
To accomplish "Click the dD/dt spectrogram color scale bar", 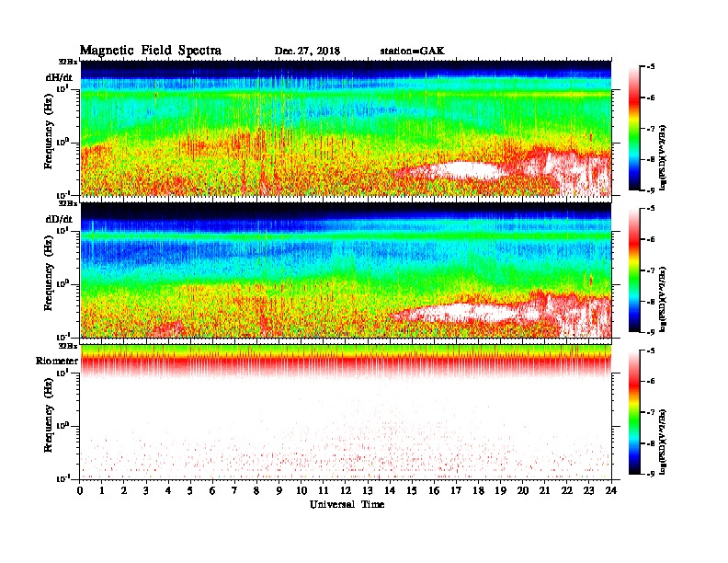I will pos(634,270).
